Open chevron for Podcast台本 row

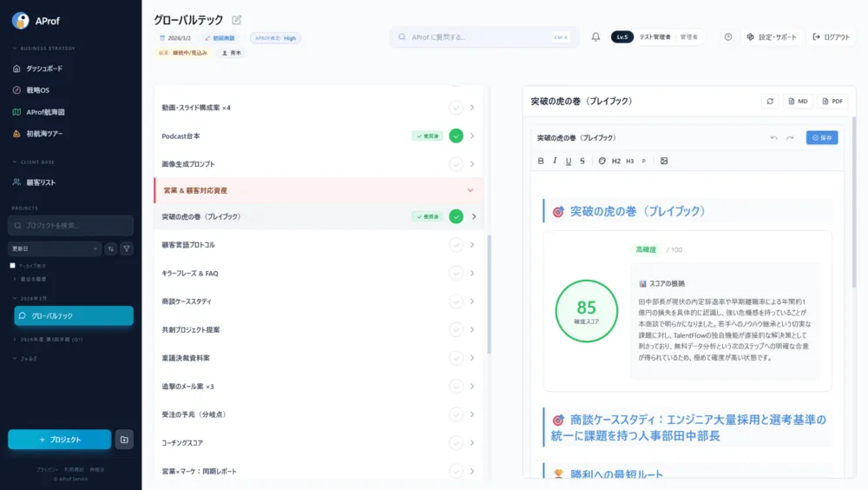[x=472, y=136]
